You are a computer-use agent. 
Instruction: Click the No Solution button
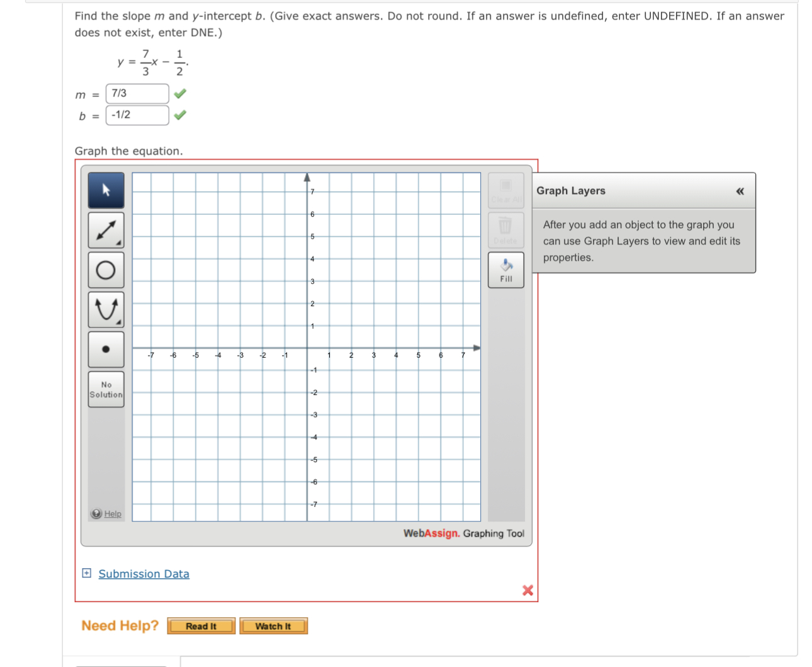106,389
